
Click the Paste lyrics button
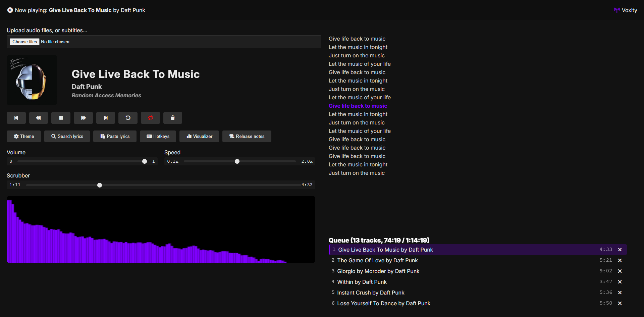click(115, 136)
